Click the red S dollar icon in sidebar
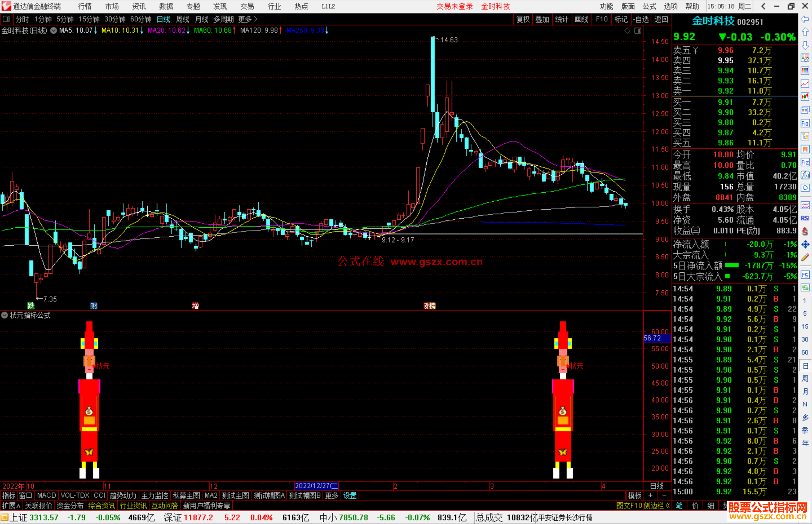Screen dimensions: 812x524 (805, 231)
